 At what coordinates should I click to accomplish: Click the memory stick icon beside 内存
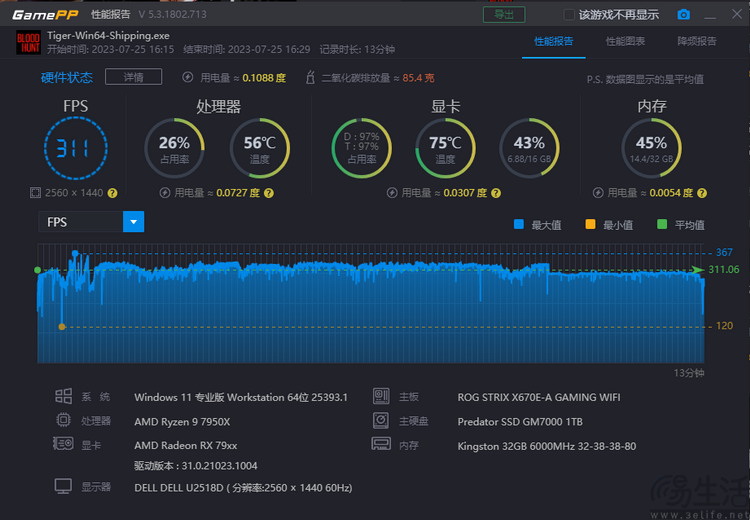[381, 444]
